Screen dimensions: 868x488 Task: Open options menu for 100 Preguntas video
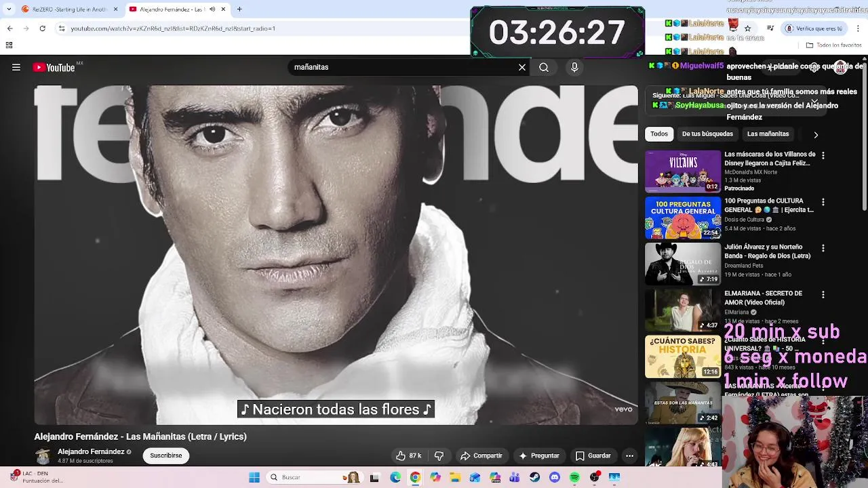[x=823, y=202]
